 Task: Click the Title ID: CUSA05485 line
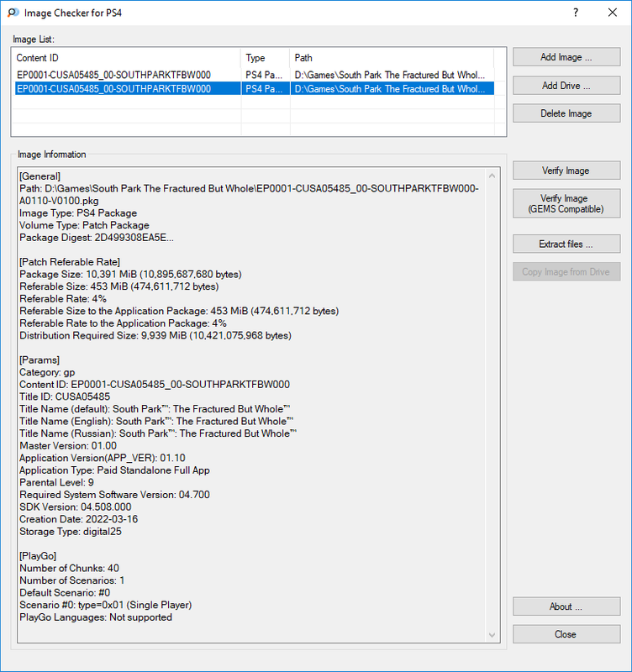[x=65, y=396]
